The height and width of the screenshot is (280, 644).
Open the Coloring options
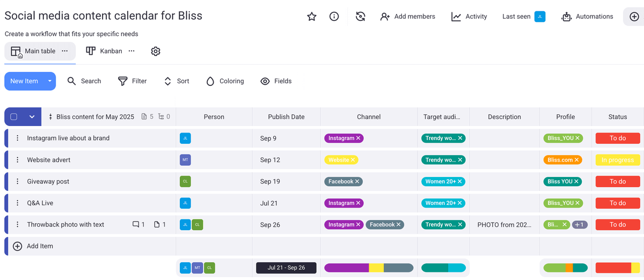tap(225, 81)
